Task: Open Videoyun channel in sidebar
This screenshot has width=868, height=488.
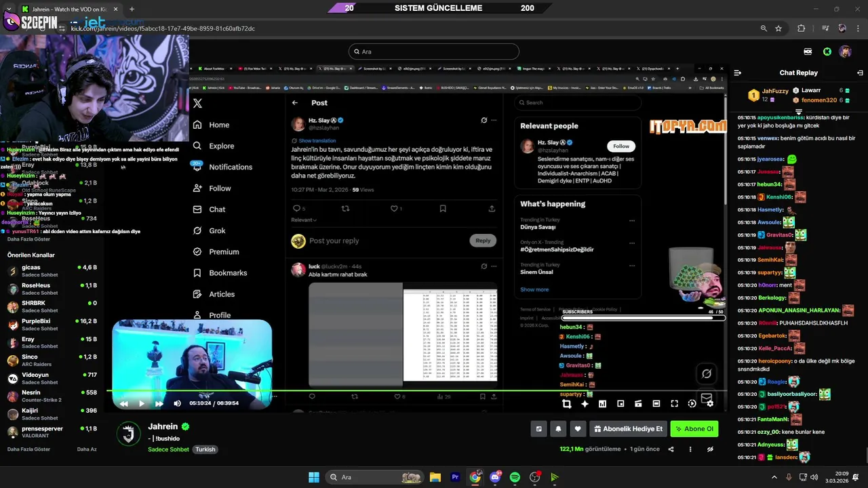Action: tap(52, 378)
